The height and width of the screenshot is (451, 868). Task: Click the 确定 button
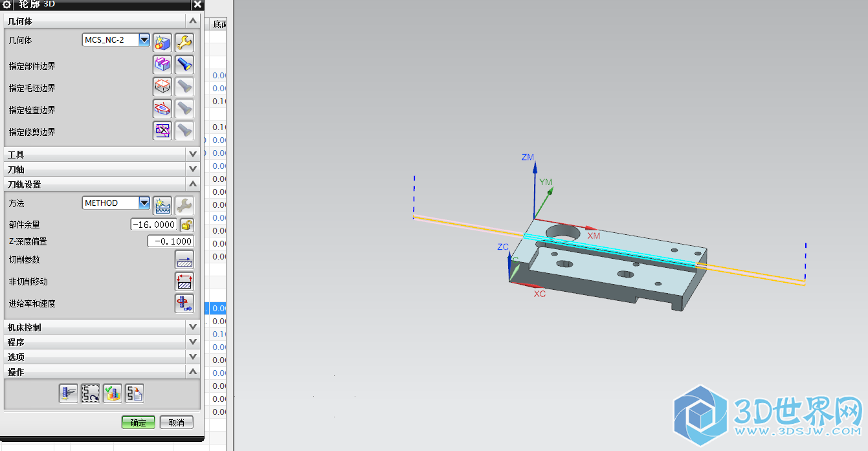tap(138, 423)
